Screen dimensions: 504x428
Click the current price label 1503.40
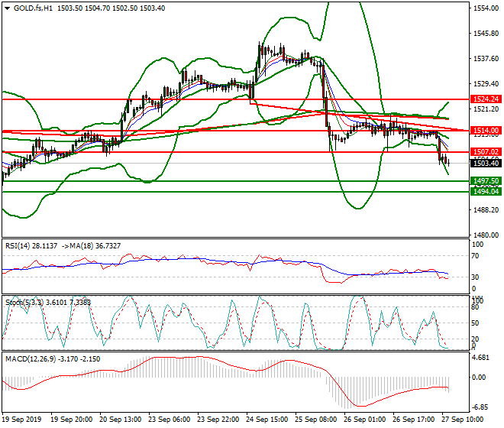click(486, 163)
